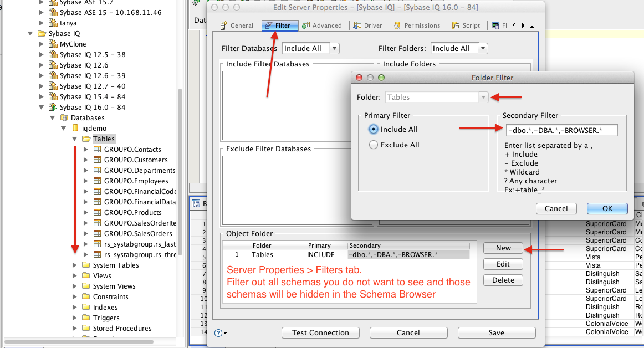Click the connected Sybase IQ 16.0 - 84 icon
This screenshot has height=348, width=644.
pyautogui.click(x=53, y=108)
